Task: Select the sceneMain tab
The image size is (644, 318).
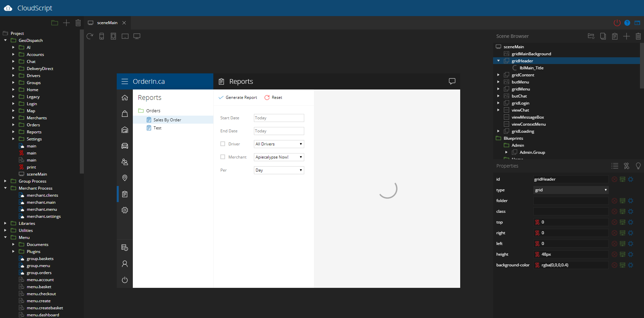Action: (x=107, y=23)
